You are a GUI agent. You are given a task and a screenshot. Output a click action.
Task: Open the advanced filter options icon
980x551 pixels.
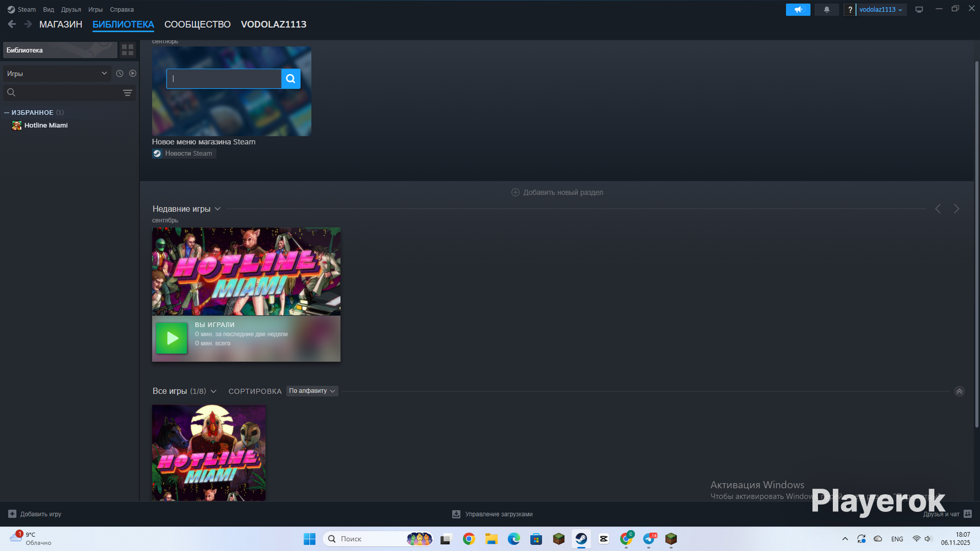(127, 93)
